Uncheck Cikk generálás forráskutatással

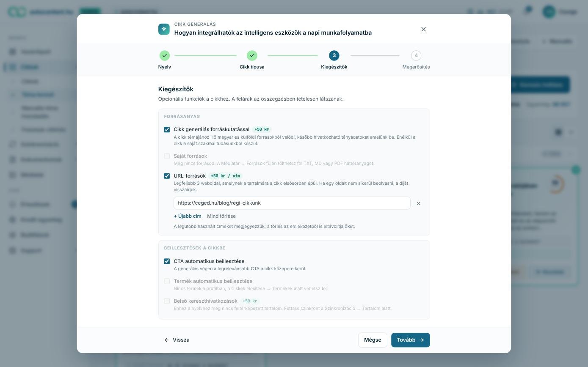coord(167,130)
